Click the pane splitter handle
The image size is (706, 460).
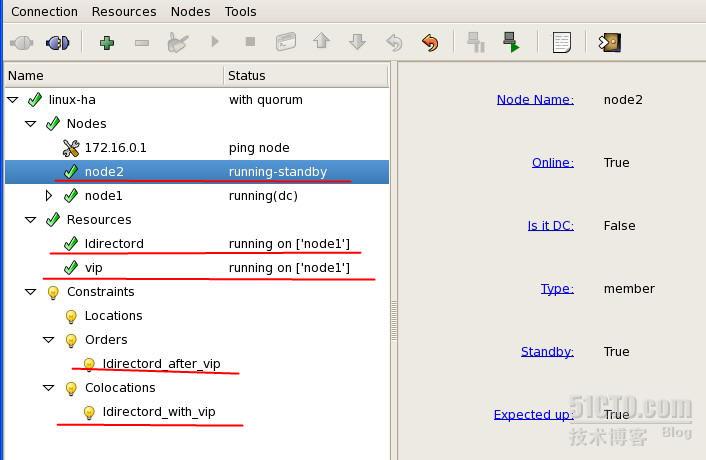click(x=394, y=320)
